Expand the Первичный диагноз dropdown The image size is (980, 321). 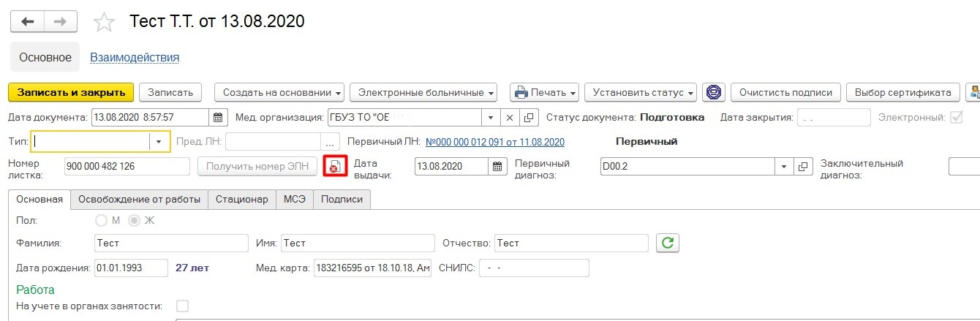(x=785, y=166)
